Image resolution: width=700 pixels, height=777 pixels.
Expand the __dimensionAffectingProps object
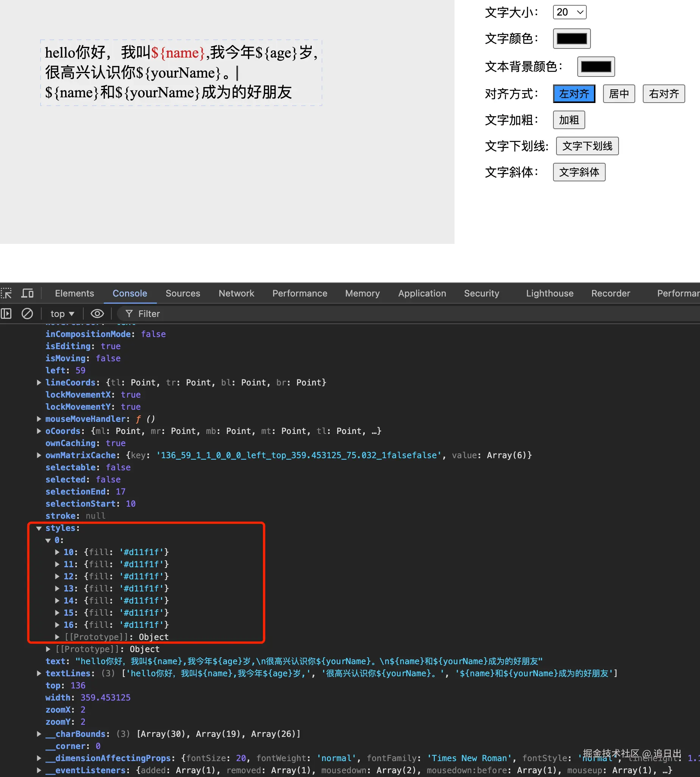pyautogui.click(x=39, y=758)
